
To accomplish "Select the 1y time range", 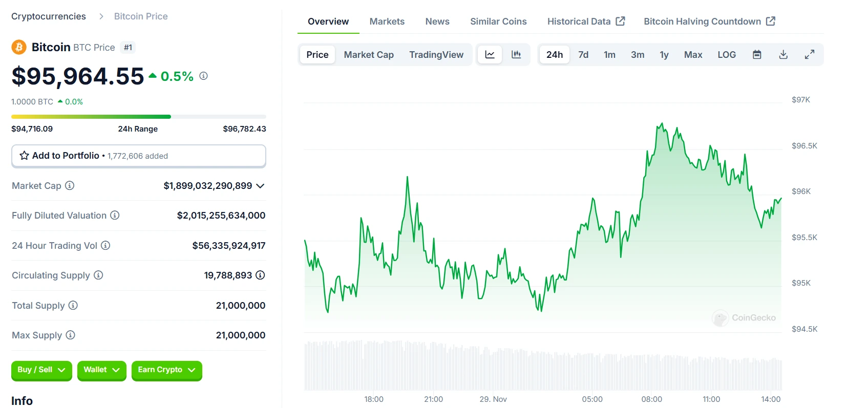I will [664, 54].
